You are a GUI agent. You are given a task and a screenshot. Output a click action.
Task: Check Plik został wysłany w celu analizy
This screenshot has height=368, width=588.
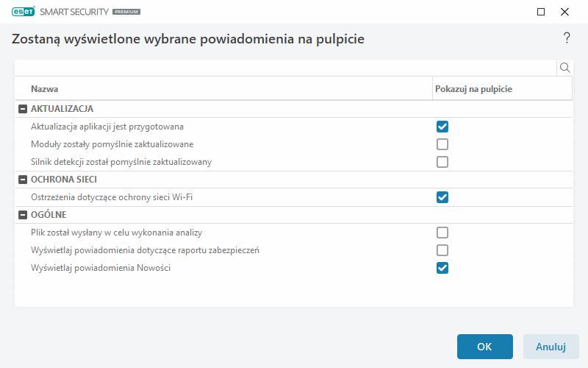pyautogui.click(x=442, y=233)
